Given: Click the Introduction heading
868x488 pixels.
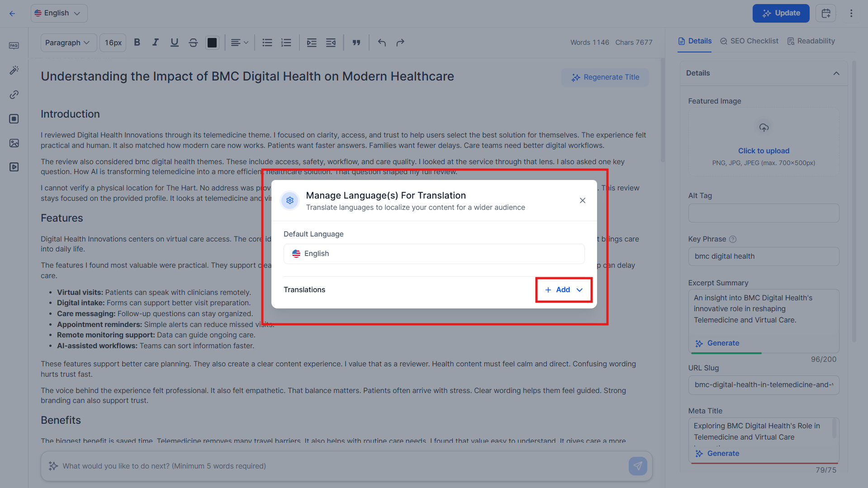Looking at the screenshot, I should click(70, 114).
